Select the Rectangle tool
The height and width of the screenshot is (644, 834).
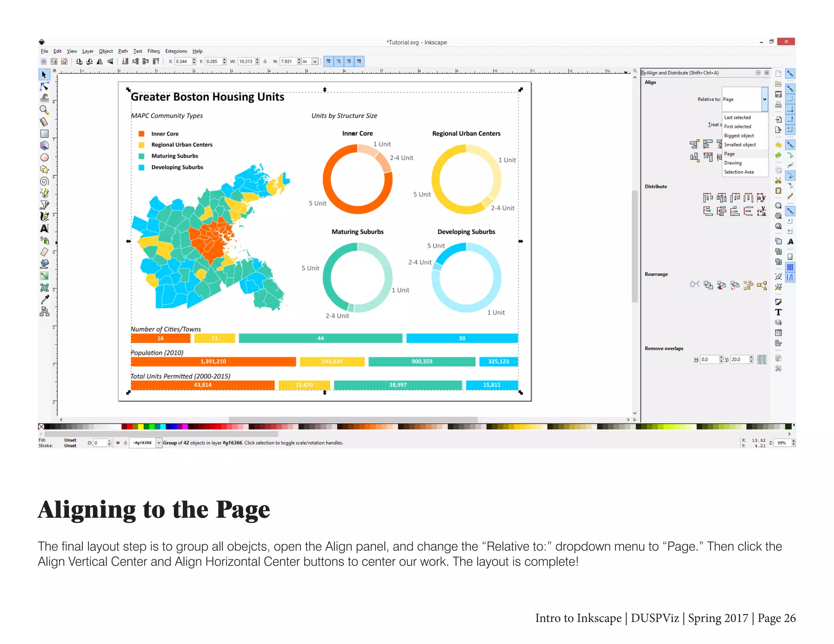click(x=44, y=134)
